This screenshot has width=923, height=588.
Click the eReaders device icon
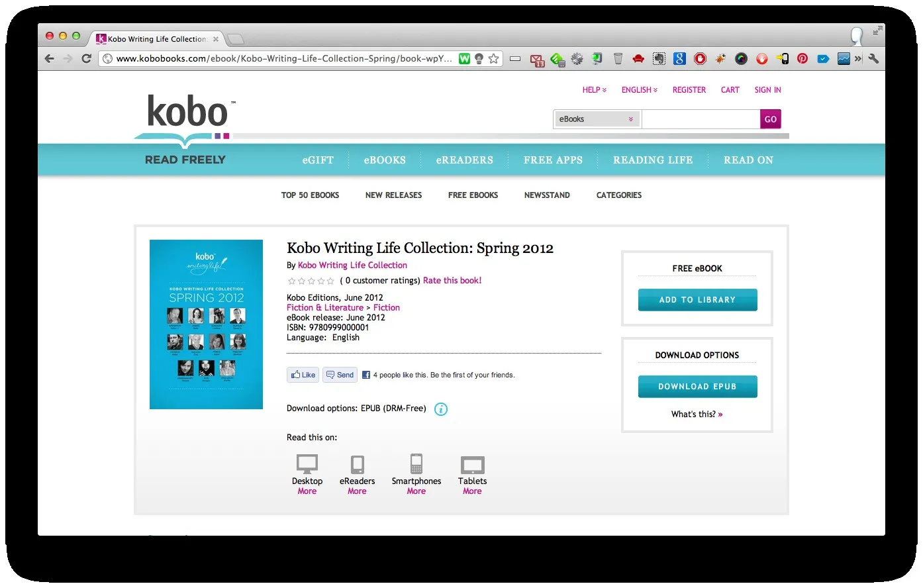pos(358,464)
